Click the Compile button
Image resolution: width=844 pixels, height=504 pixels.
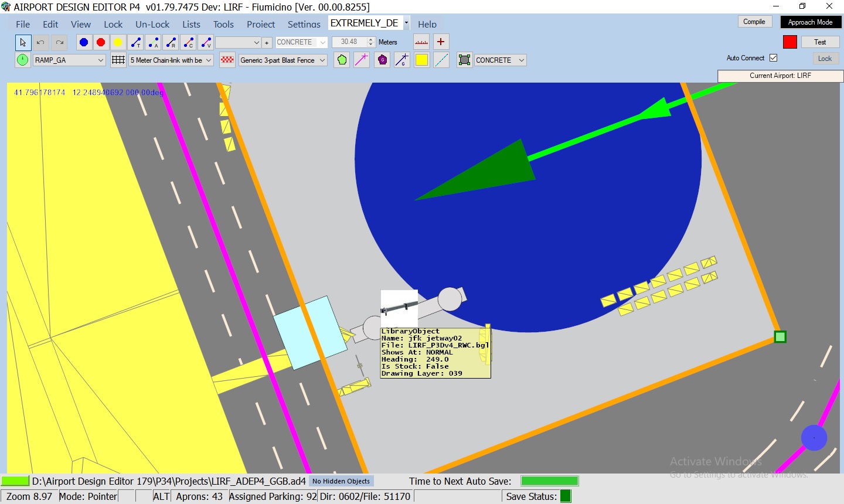tap(754, 22)
